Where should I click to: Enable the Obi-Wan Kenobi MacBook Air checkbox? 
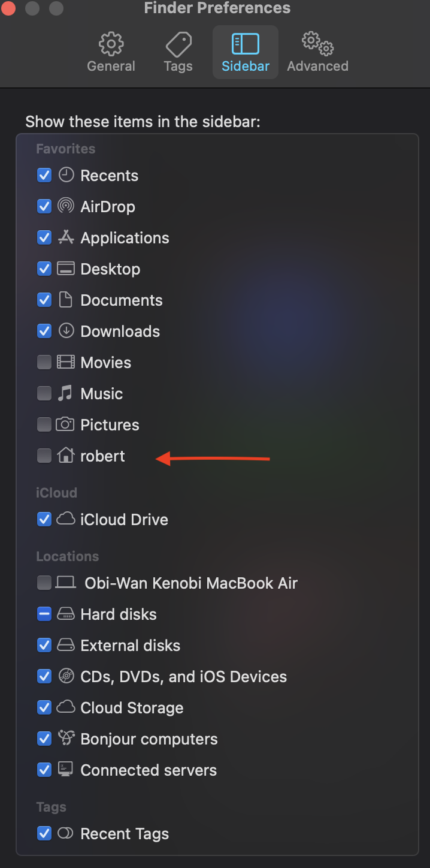pyautogui.click(x=44, y=583)
